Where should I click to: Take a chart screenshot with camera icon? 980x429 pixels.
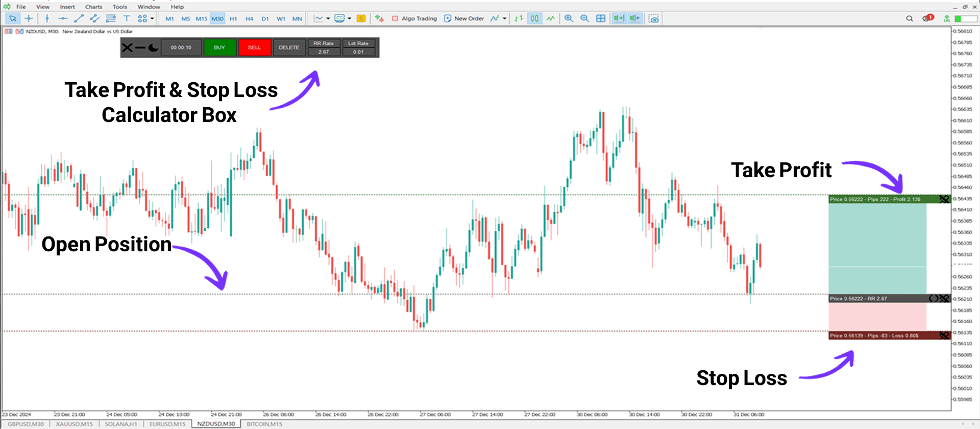click(653, 18)
